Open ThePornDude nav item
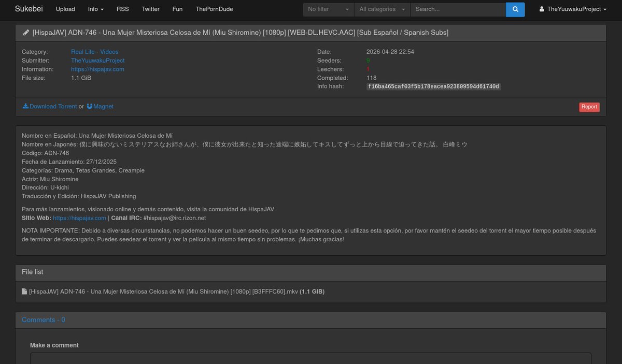This screenshot has width=622, height=364. pos(214,9)
